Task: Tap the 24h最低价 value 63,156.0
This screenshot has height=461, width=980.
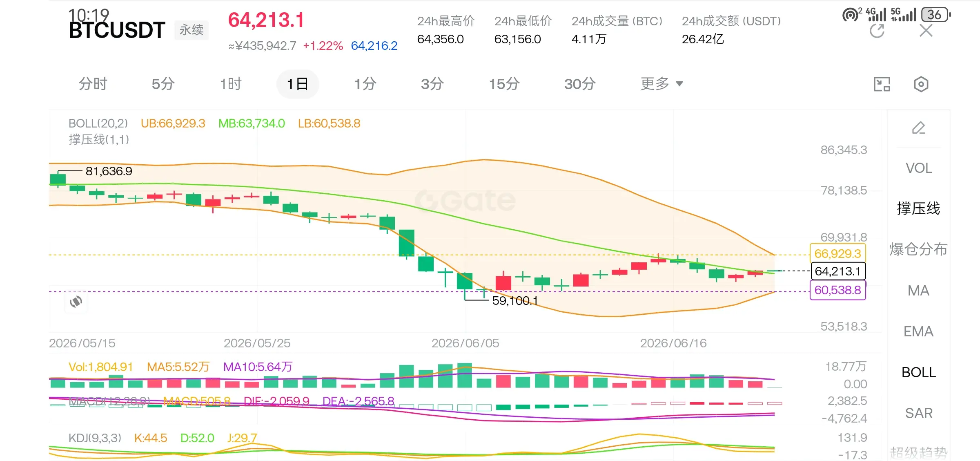Action: pos(517,39)
